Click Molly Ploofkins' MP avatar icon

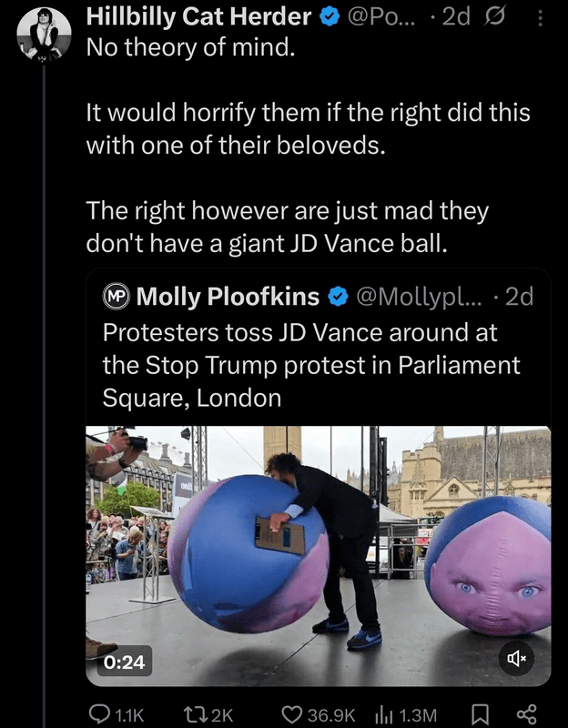pyautogui.click(x=116, y=297)
